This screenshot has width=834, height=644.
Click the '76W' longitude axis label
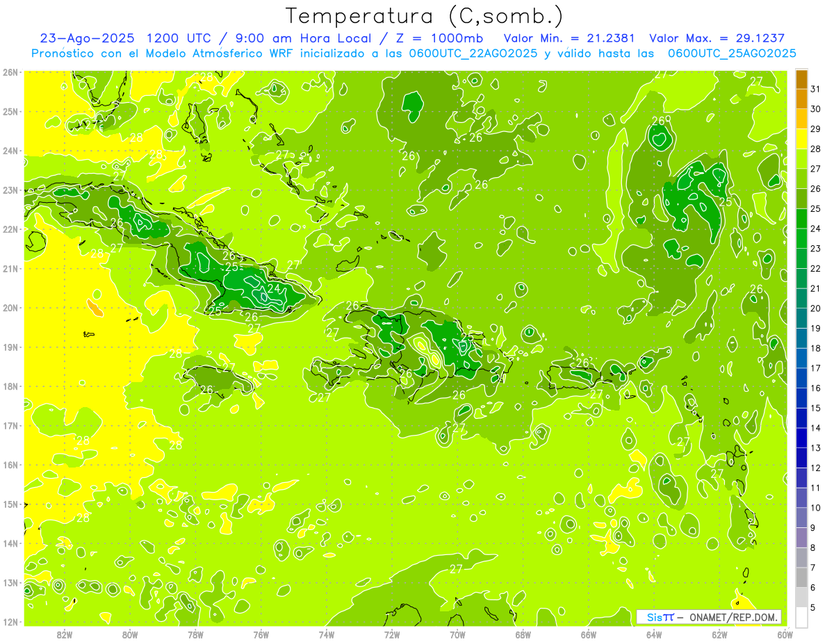pos(261,634)
